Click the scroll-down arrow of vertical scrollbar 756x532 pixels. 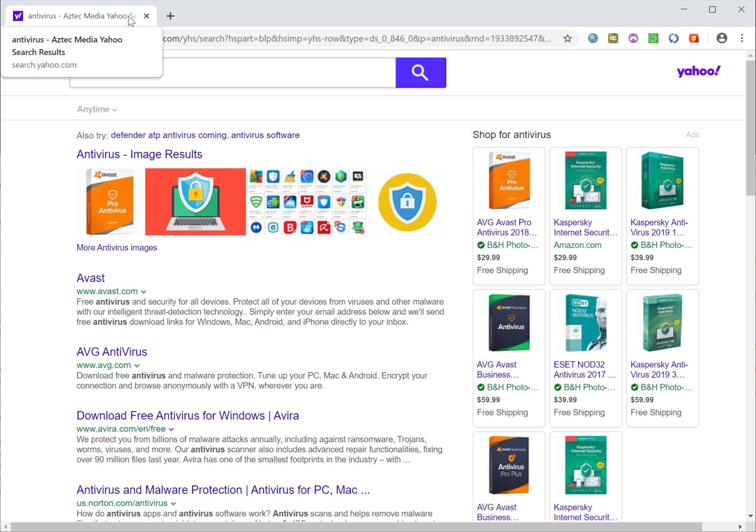point(751,516)
